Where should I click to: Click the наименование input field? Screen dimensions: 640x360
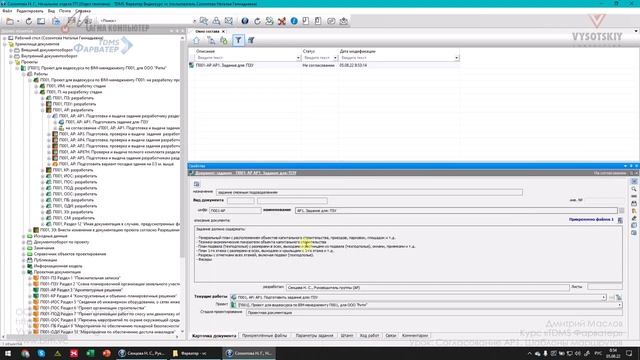(x=456, y=211)
